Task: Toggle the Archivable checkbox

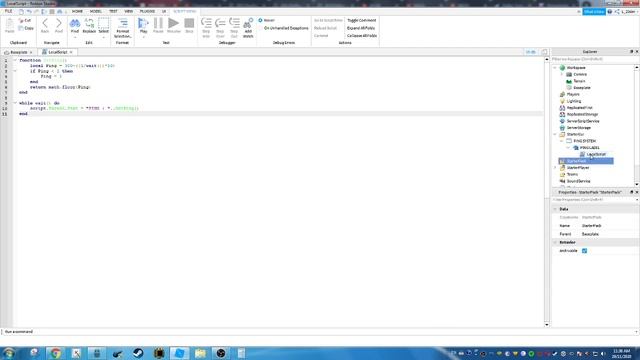Action: [x=584, y=251]
